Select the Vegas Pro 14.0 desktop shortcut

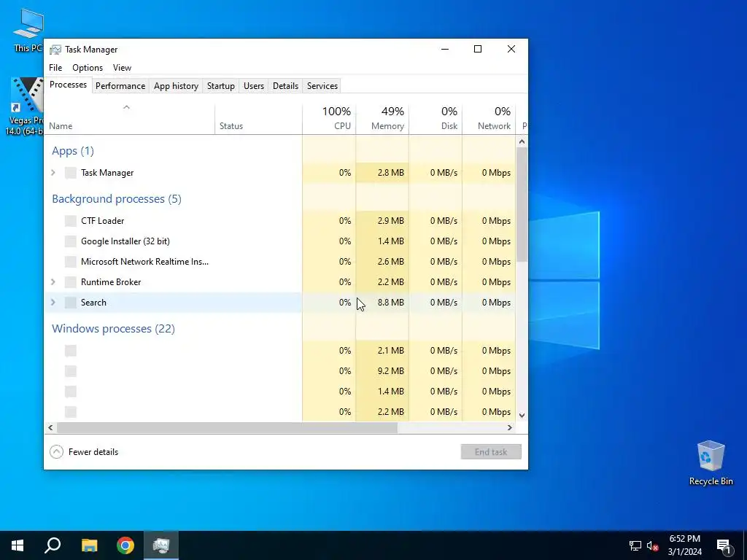pos(24,106)
